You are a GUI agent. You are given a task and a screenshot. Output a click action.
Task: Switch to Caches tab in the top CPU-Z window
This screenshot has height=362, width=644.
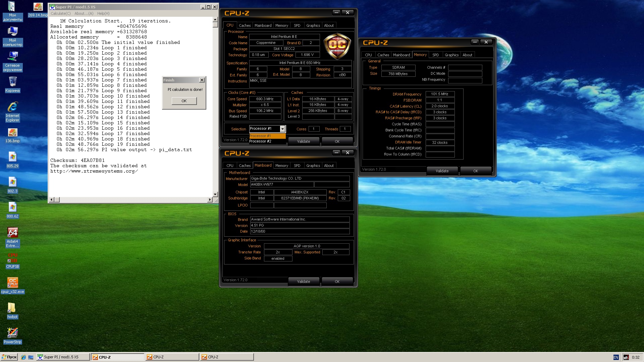click(x=245, y=25)
